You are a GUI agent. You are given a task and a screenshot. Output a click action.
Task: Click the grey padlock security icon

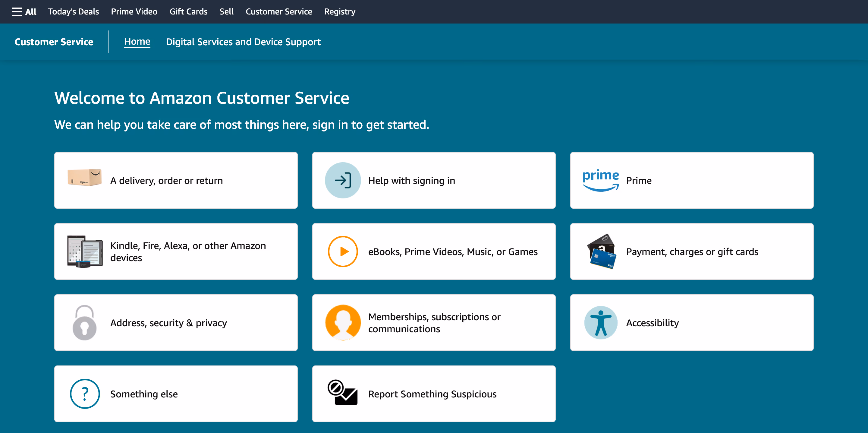pyautogui.click(x=85, y=323)
